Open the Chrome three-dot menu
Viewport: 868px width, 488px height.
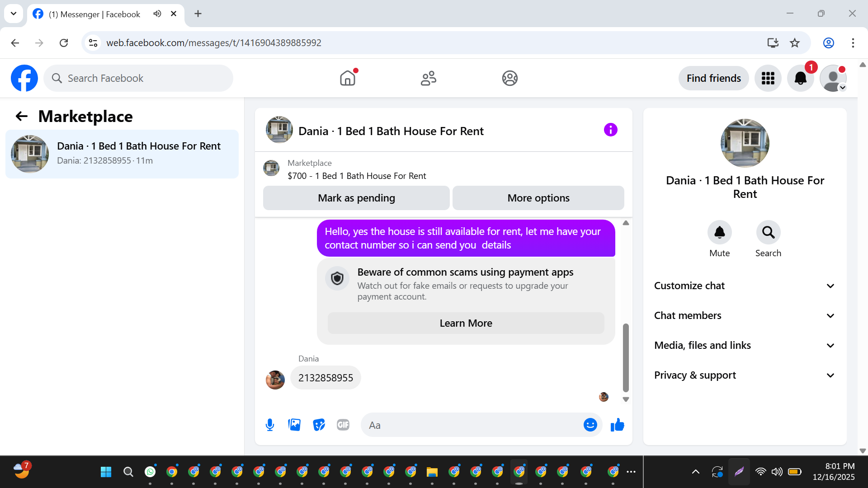pyautogui.click(x=853, y=43)
